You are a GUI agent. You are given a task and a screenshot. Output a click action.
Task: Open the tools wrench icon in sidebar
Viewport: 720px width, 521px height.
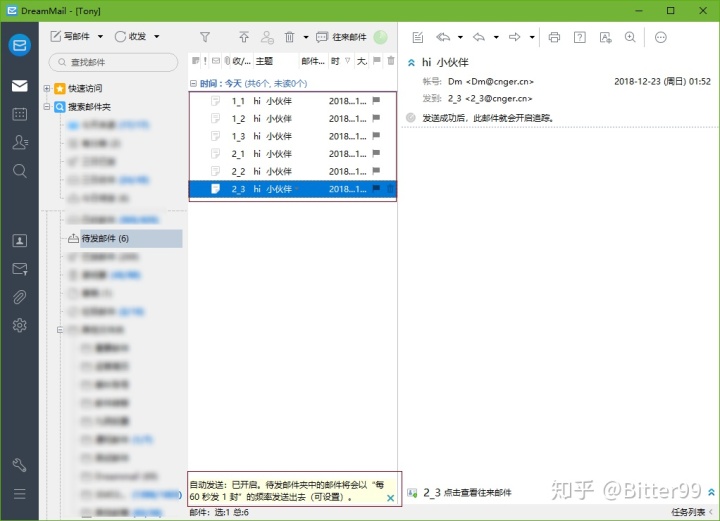pos(19,465)
